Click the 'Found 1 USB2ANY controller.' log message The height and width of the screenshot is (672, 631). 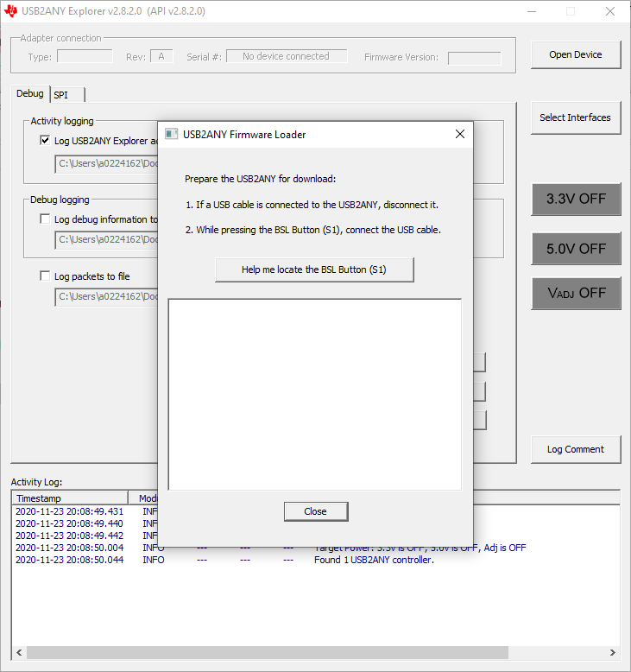pyautogui.click(x=374, y=560)
